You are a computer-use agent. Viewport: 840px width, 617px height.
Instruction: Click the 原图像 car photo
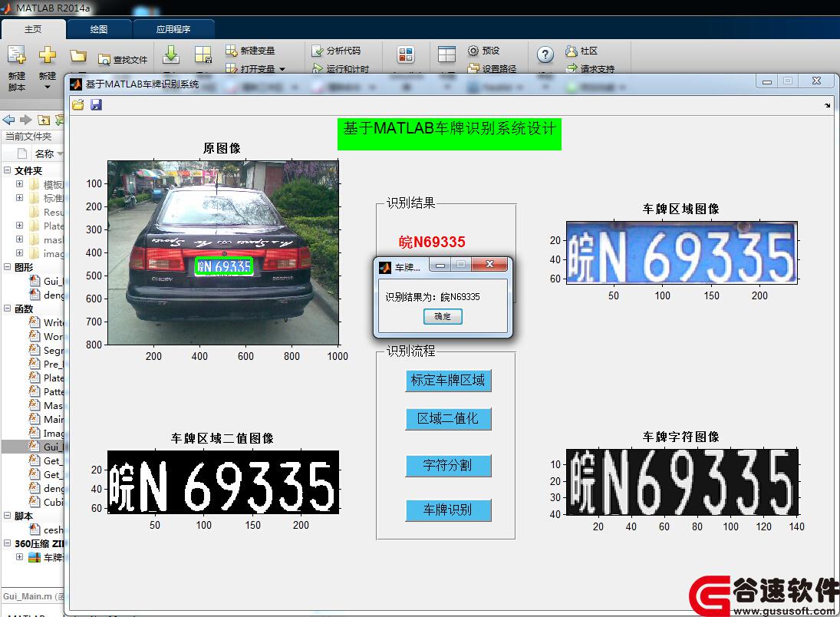coord(223,252)
